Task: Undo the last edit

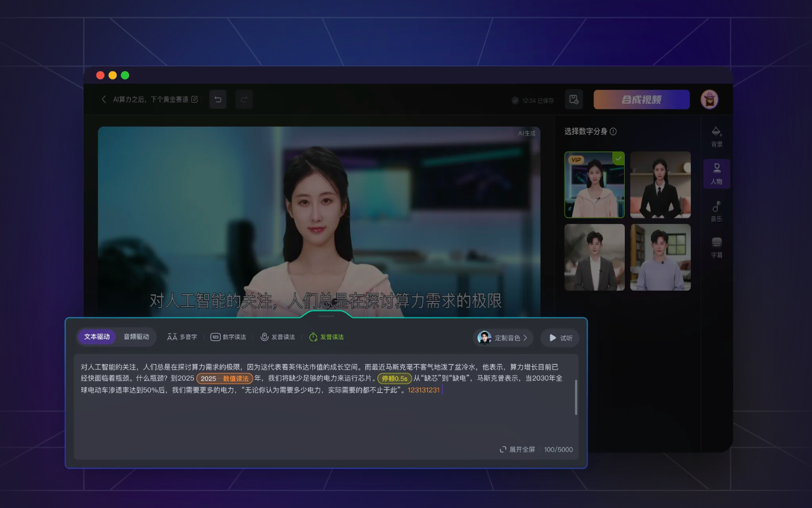Action: click(x=218, y=99)
